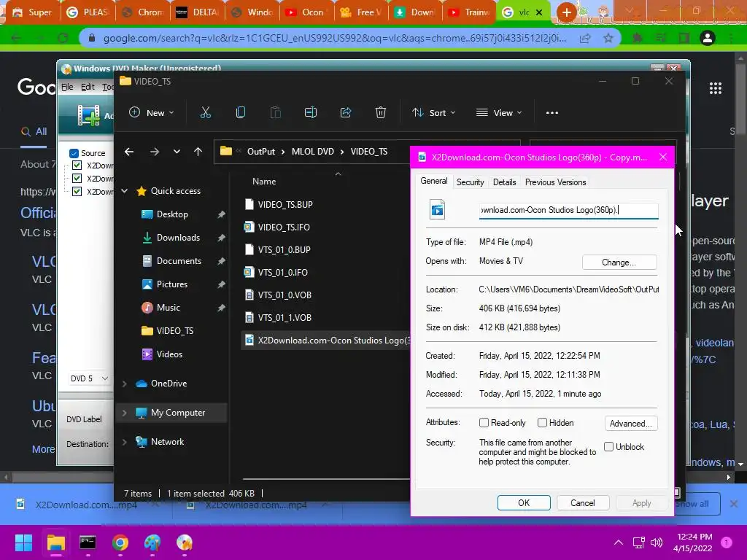This screenshot has height=560, width=747.
Task: Expand the My Computer tree node
Action: pyautogui.click(x=124, y=413)
